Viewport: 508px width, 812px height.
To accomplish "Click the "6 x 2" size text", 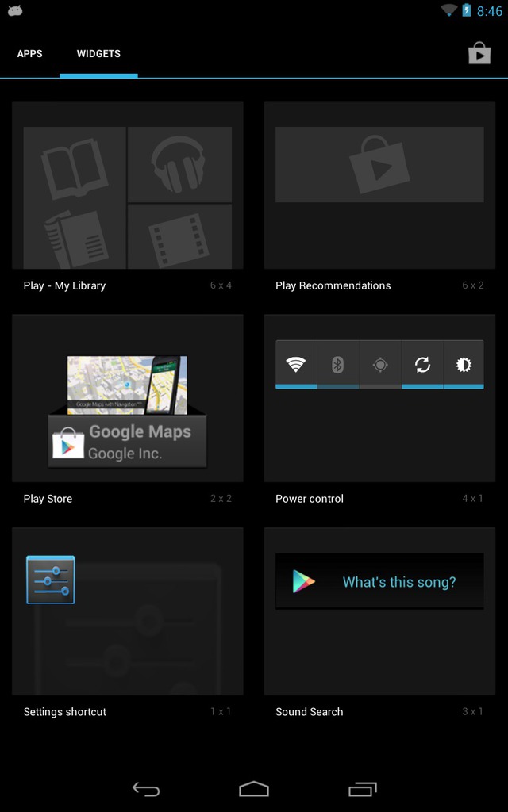I will (473, 285).
